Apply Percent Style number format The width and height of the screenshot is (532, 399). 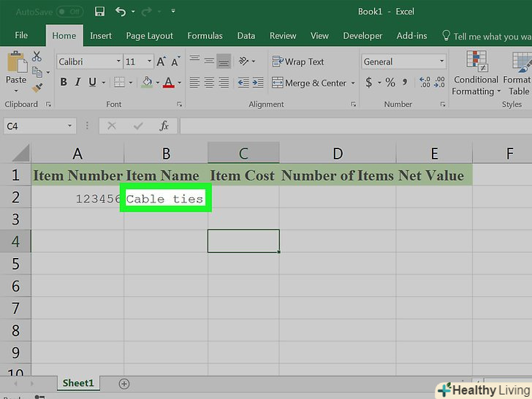(390, 83)
